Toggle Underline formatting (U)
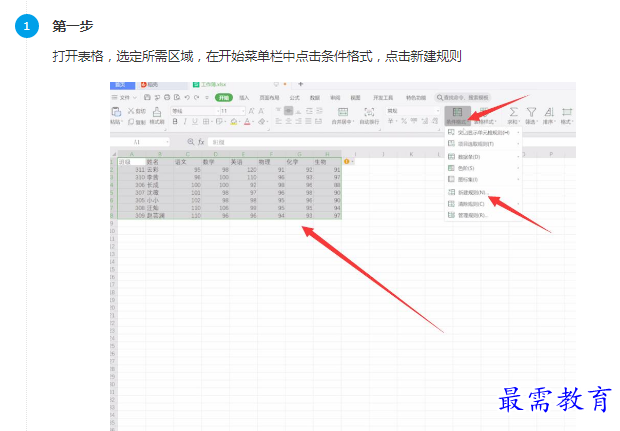Screen dimensions: 620x431 (195, 122)
